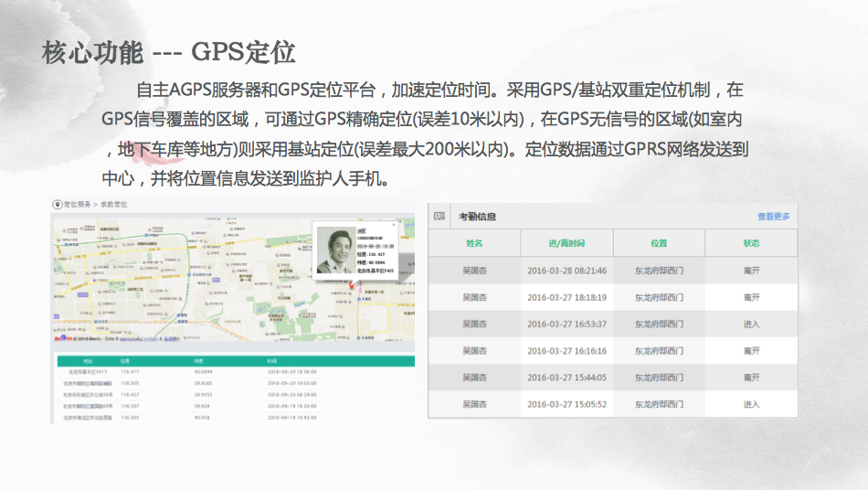Click the slide title 核心功能 --- GPS定位
This screenshot has width=868, height=490.
coord(169,52)
